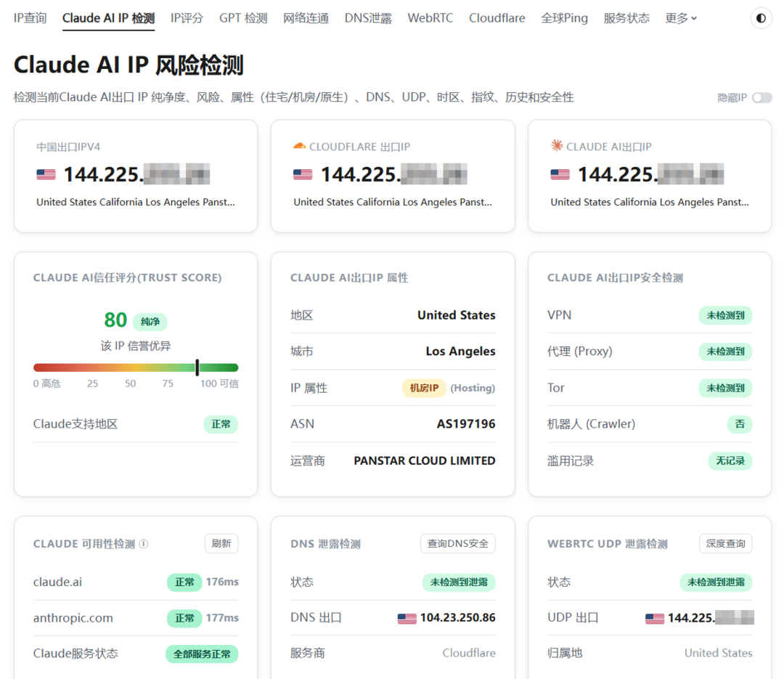Viewport: 784px width, 679px height.
Task: Click the 该 IP 信誉优异 text
Action: pos(136,346)
